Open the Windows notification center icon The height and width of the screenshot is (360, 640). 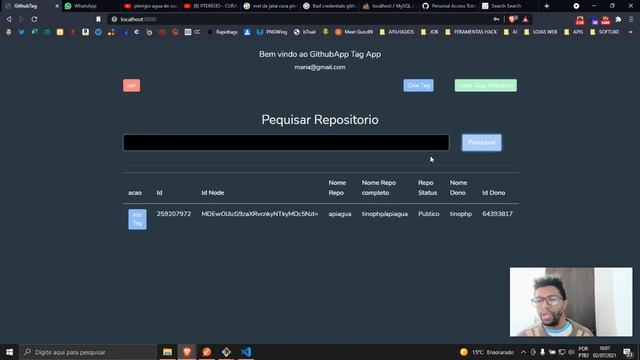pos(627,352)
